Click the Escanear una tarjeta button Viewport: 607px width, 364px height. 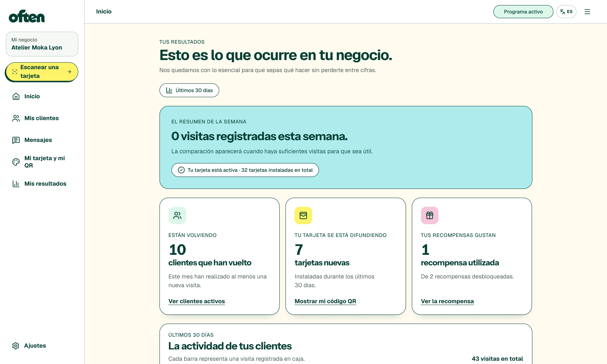[42, 72]
